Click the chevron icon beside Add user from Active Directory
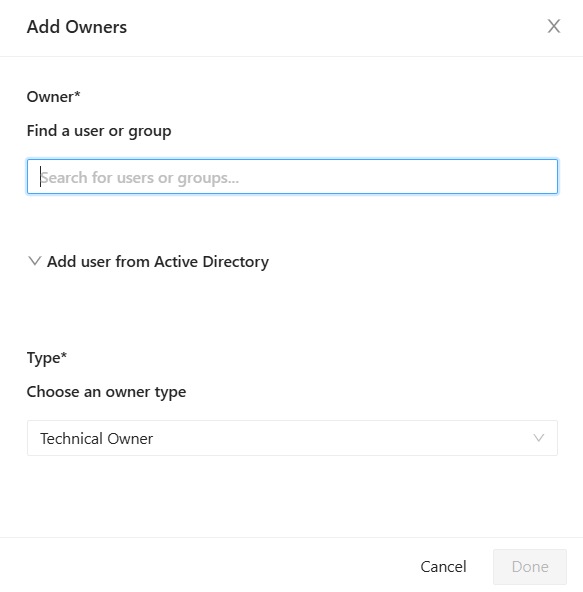The image size is (583, 592). coord(35,261)
